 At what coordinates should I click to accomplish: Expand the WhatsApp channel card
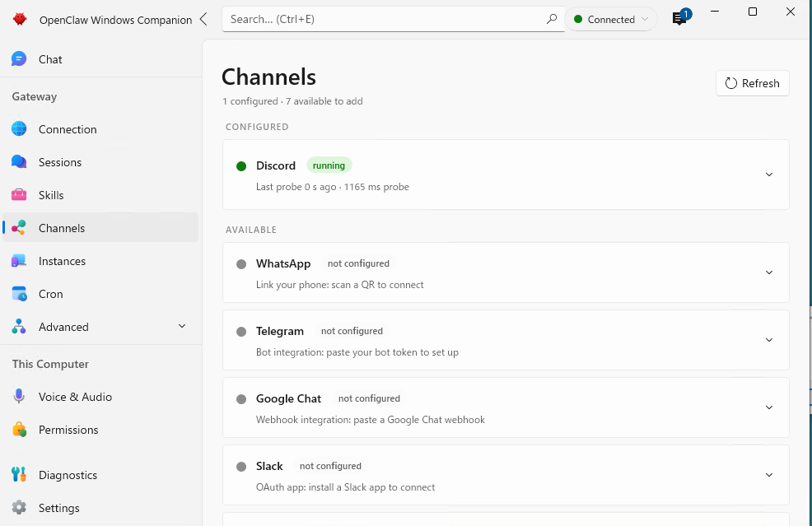click(769, 272)
